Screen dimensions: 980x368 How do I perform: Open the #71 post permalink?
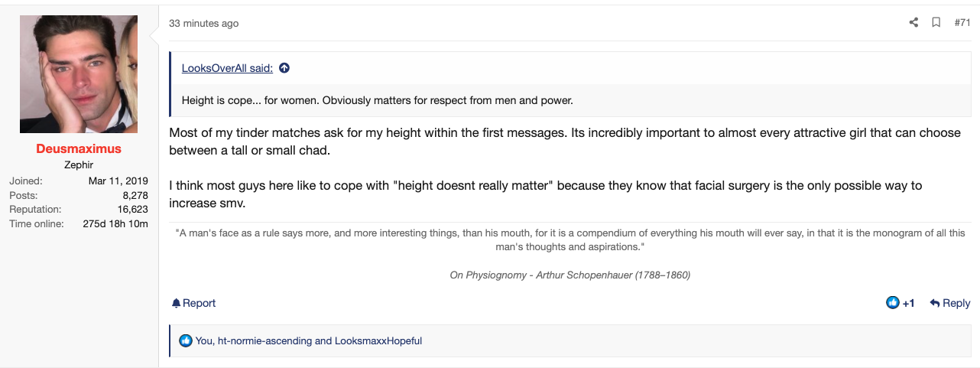click(x=962, y=23)
